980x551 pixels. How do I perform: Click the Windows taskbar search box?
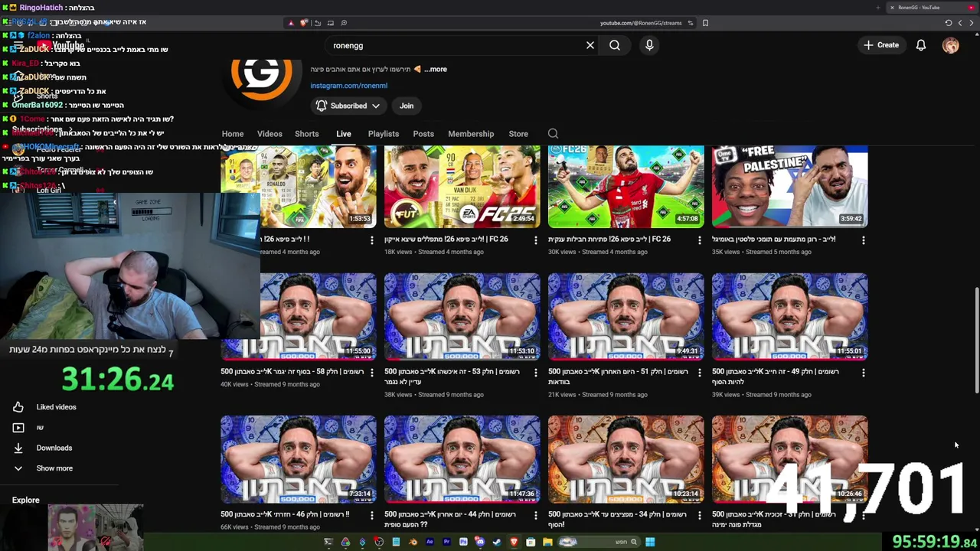(x=597, y=542)
